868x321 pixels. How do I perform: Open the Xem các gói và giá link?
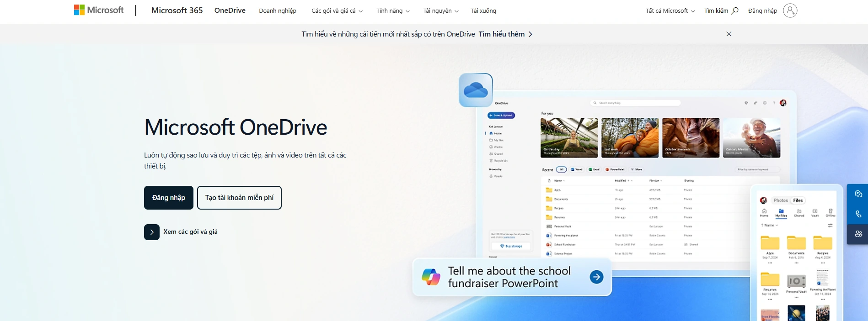pyautogui.click(x=190, y=232)
